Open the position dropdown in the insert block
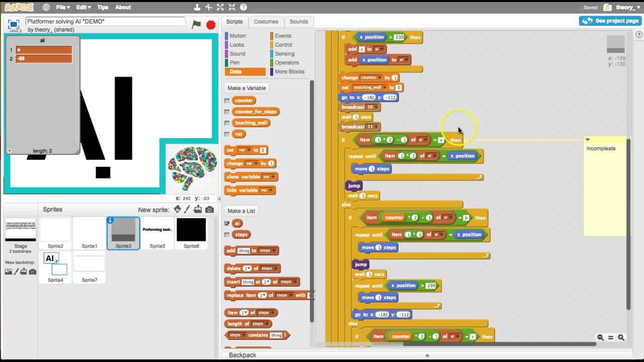 click(267, 282)
